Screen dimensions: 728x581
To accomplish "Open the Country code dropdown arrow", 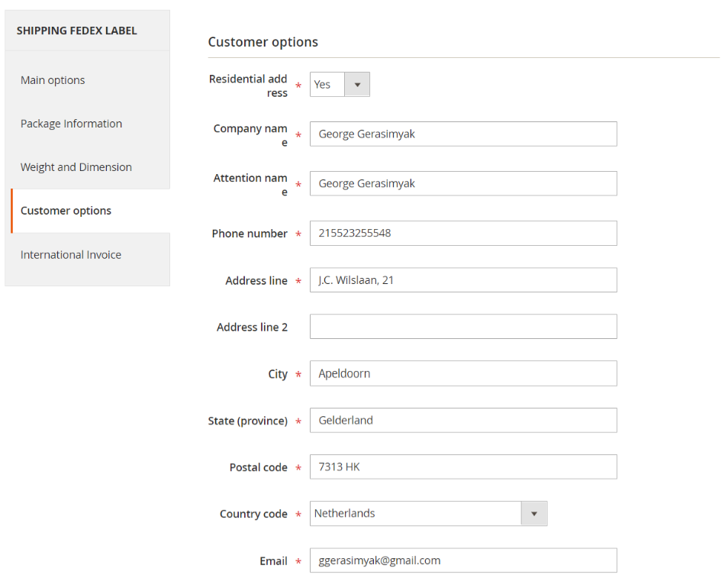I will coord(534,514).
